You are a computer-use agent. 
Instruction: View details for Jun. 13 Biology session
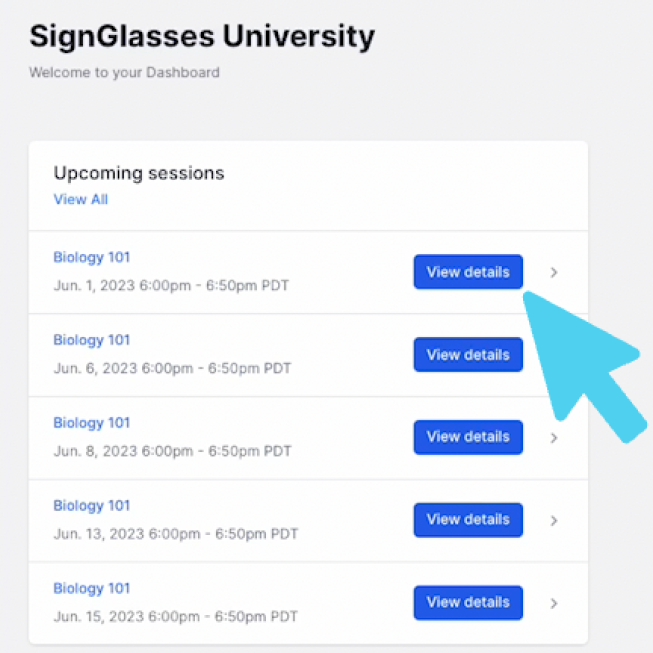(468, 520)
